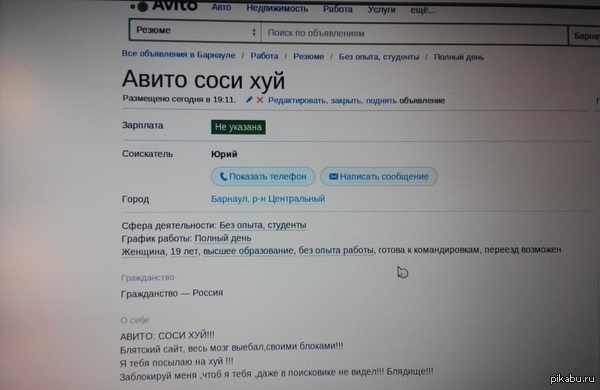Click the без опыта работы link
The width and height of the screenshot is (600, 390).
point(336,250)
